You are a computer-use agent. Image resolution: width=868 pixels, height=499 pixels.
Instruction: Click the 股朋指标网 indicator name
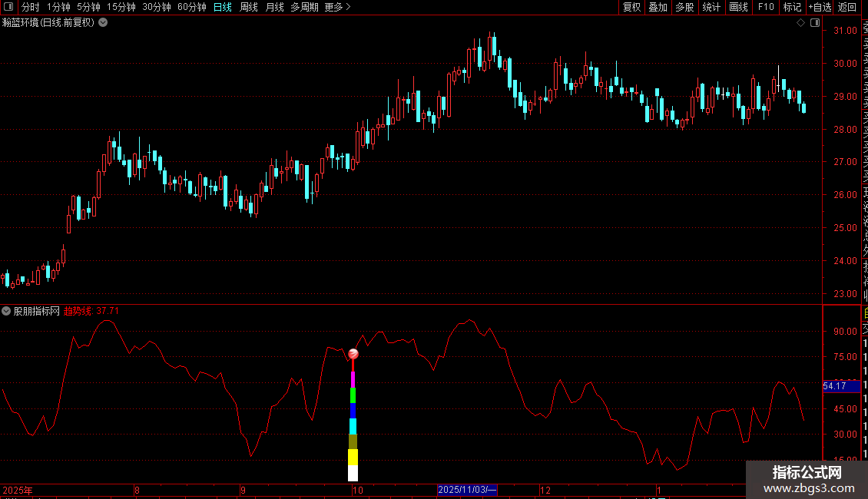coord(37,311)
